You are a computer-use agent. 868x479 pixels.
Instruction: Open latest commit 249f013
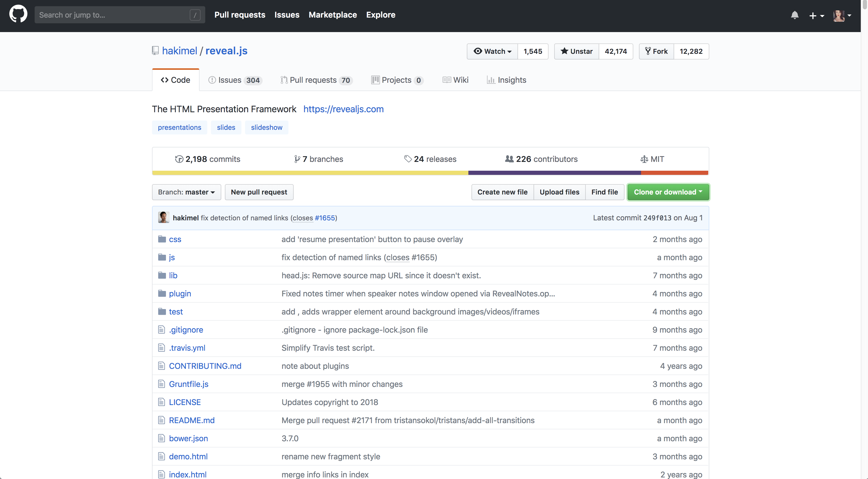[657, 218]
